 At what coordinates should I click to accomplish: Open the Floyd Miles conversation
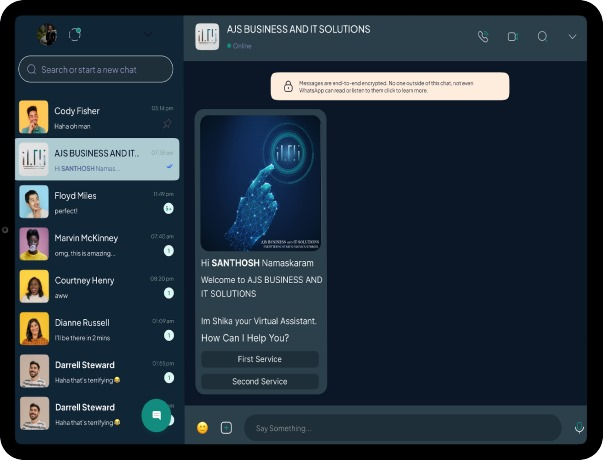[x=97, y=202]
